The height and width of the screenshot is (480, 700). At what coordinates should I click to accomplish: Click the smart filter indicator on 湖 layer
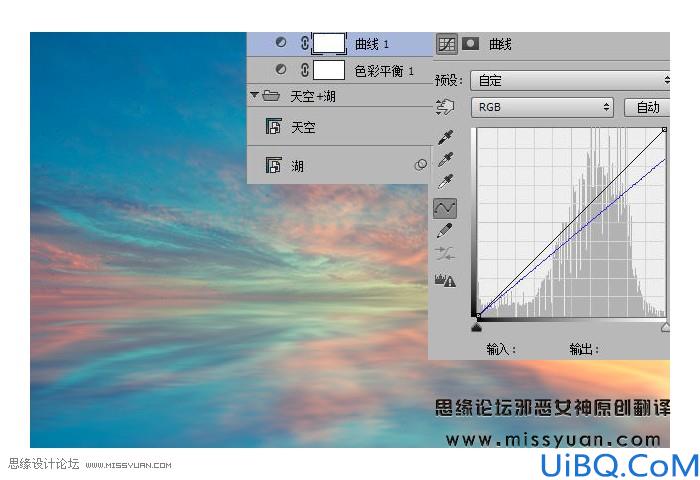click(420, 165)
